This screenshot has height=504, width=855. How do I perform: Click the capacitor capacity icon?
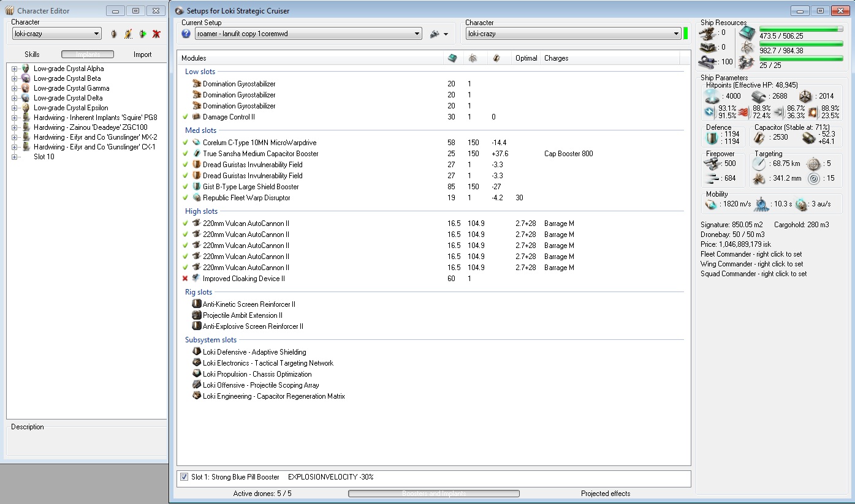(760, 138)
